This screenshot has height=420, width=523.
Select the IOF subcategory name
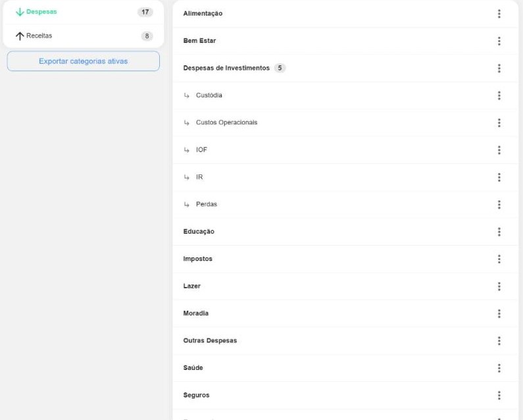[x=201, y=150]
